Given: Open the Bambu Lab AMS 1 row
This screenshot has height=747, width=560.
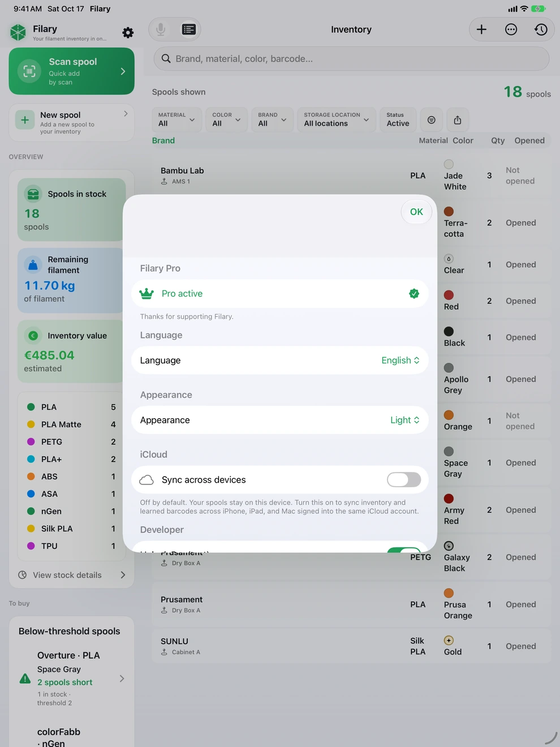Looking at the screenshot, I should pos(351,175).
